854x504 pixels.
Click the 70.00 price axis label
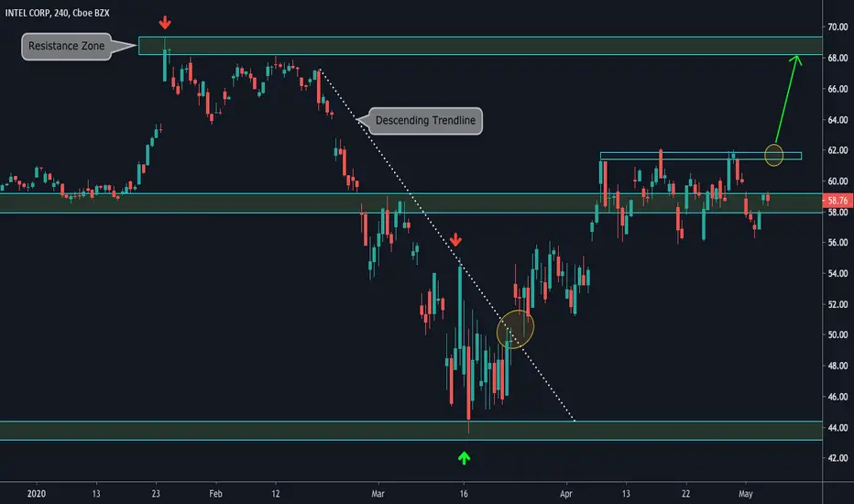[x=838, y=27]
